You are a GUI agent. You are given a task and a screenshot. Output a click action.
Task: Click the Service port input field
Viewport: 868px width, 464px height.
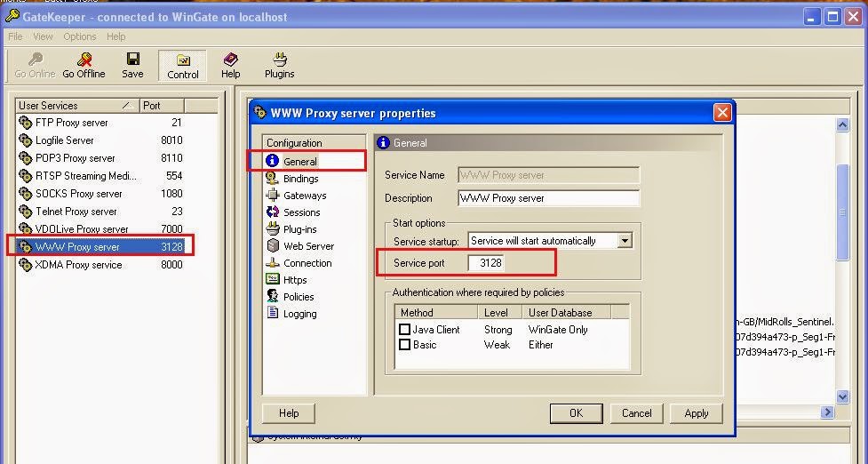485,262
